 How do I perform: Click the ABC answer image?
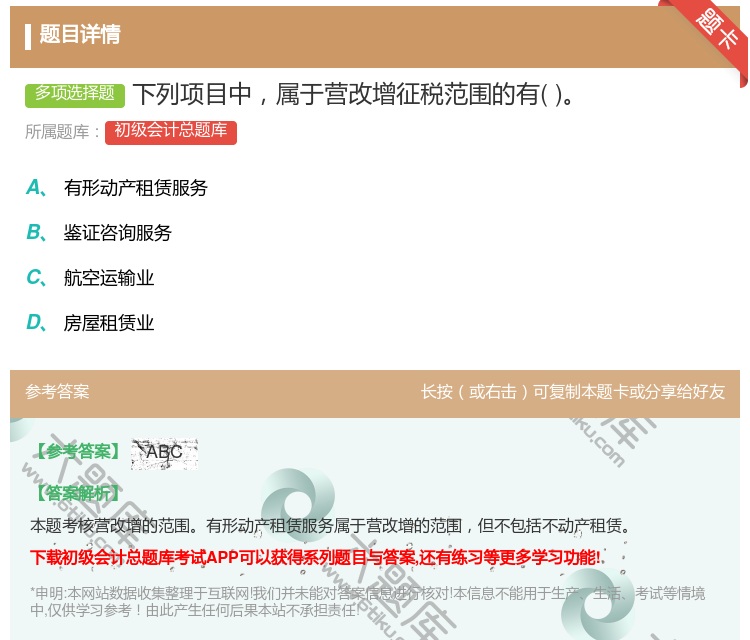165,453
